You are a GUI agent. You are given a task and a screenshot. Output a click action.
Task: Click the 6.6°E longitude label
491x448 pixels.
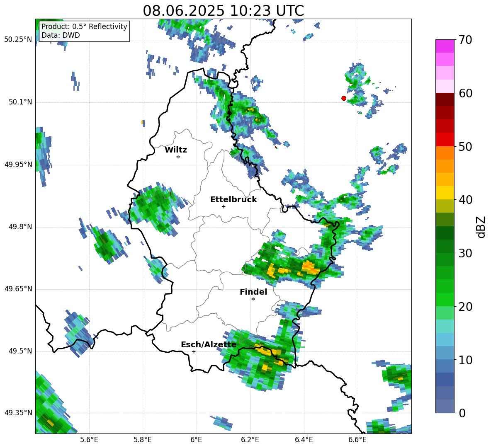pos(357,440)
